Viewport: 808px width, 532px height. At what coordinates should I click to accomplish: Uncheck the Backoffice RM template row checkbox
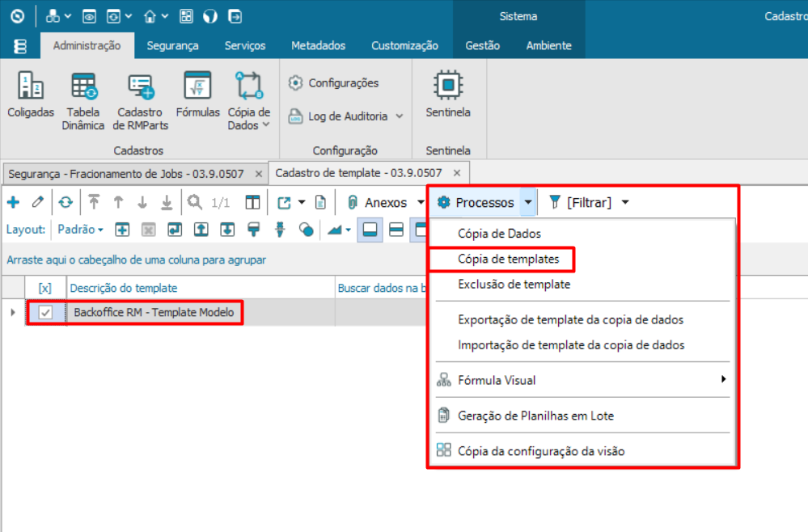[x=46, y=312]
